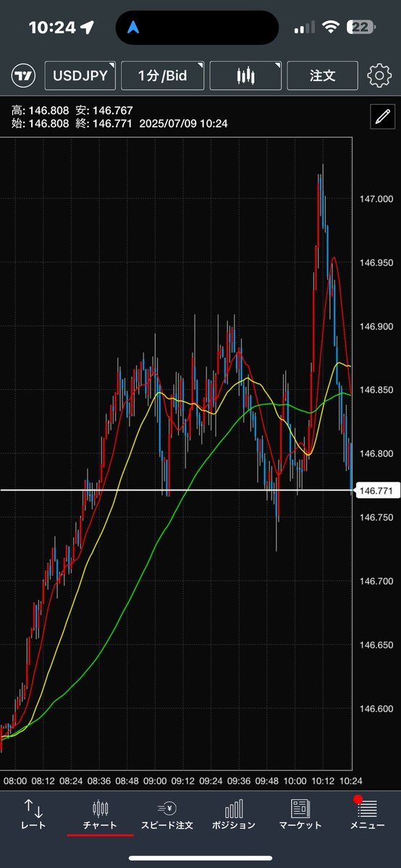Tap the 09:12 time axis label
Image resolution: width=401 pixels, height=868 pixels.
[182, 781]
